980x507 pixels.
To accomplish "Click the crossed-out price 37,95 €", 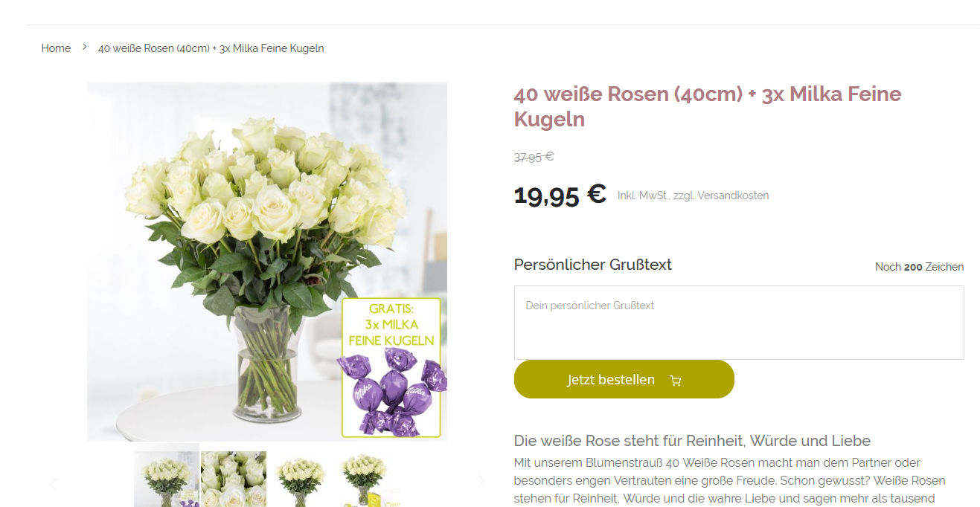I will point(534,157).
